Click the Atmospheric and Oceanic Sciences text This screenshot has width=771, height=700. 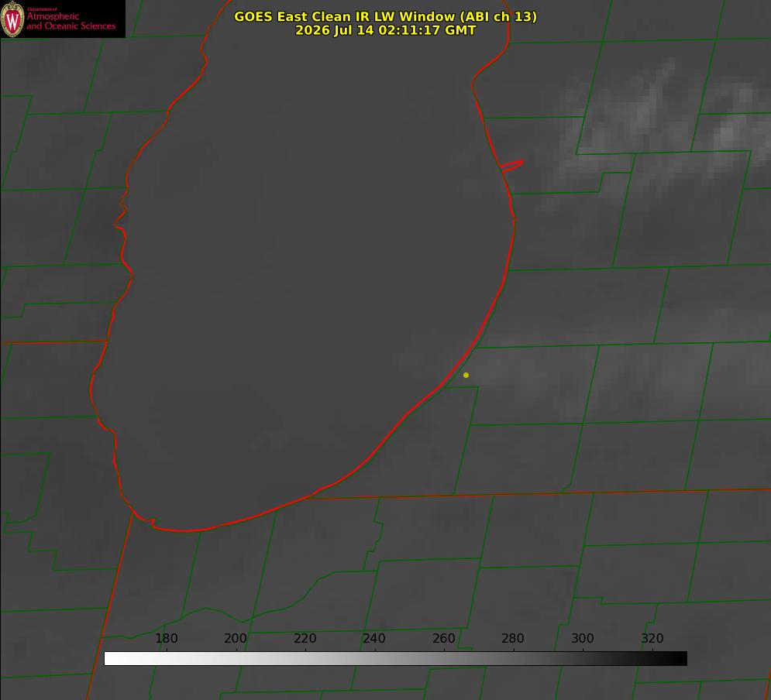pos(71,21)
